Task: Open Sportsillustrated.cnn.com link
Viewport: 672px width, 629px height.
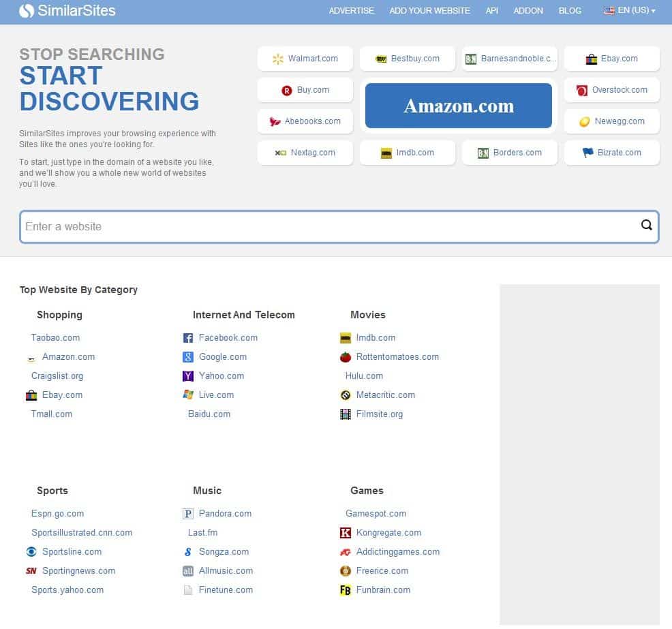Action: point(81,533)
